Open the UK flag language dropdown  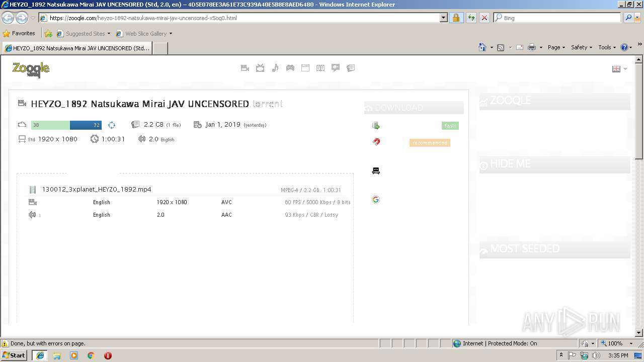click(619, 69)
